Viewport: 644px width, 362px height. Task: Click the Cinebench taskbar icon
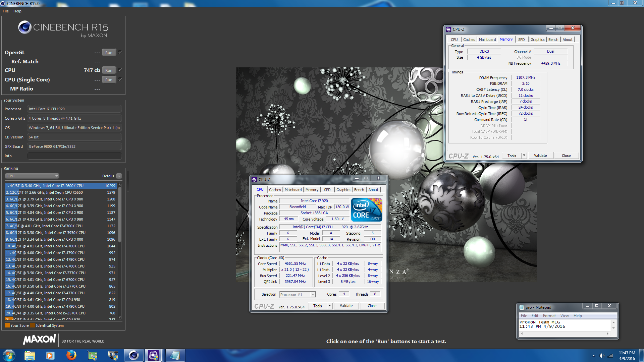(133, 355)
